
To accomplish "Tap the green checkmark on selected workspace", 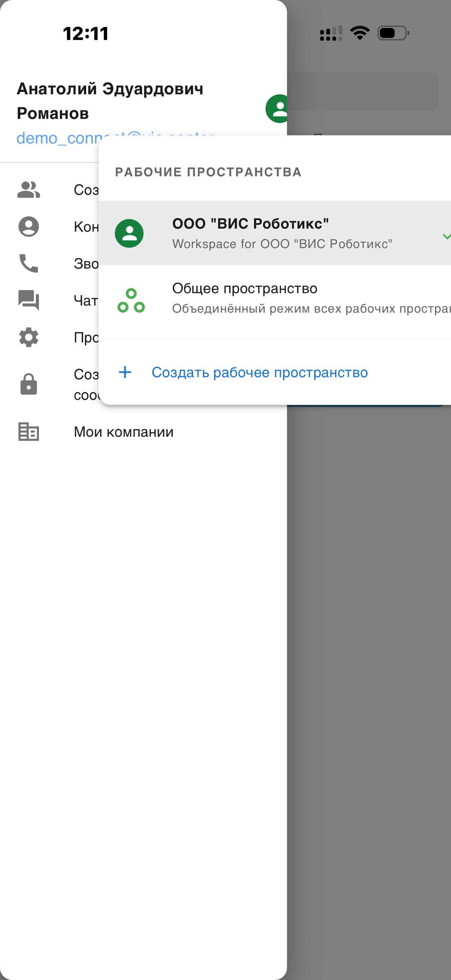I will (446, 236).
